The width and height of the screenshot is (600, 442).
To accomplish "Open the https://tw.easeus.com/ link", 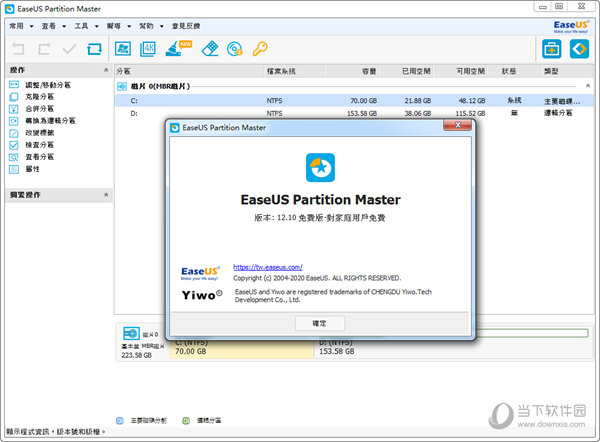I will click(x=268, y=267).
